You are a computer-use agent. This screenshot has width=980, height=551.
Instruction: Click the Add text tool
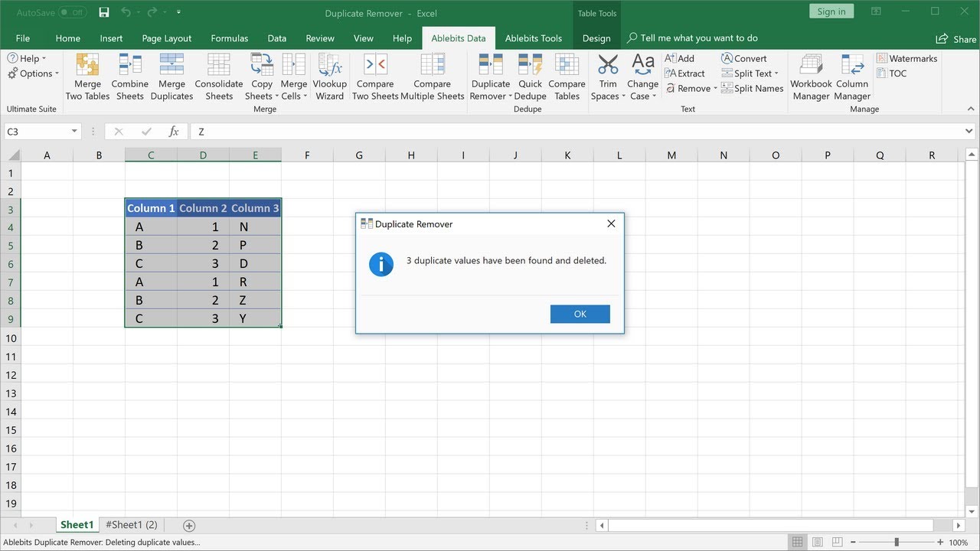pos(679,58)
